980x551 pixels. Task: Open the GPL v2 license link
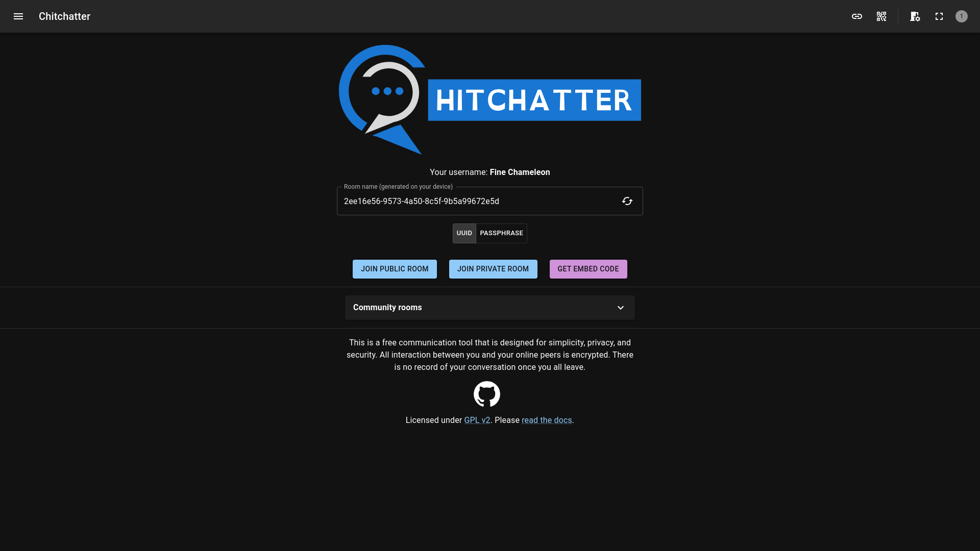pyautogui.click(x=477, y=420)
